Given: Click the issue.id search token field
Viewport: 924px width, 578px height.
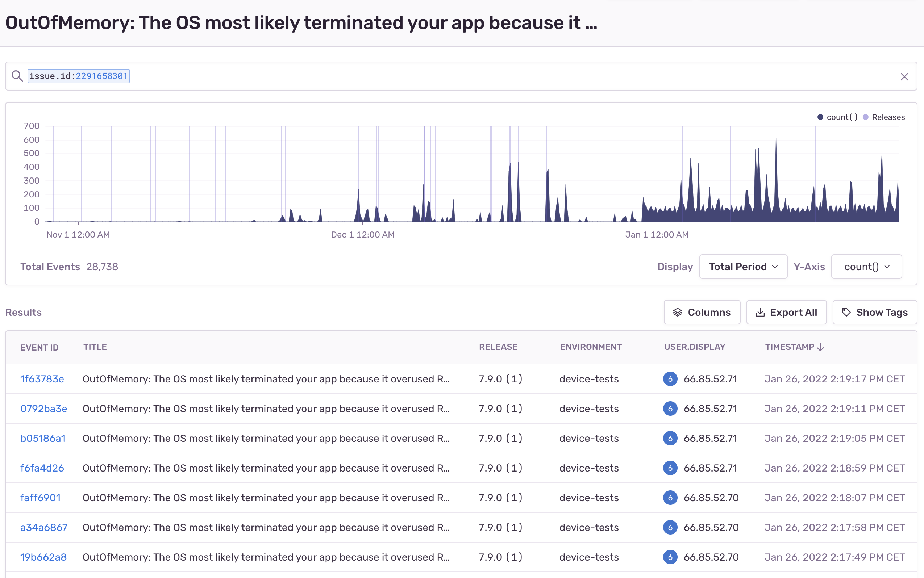Looking at the screenshot, I should (78, 76).
